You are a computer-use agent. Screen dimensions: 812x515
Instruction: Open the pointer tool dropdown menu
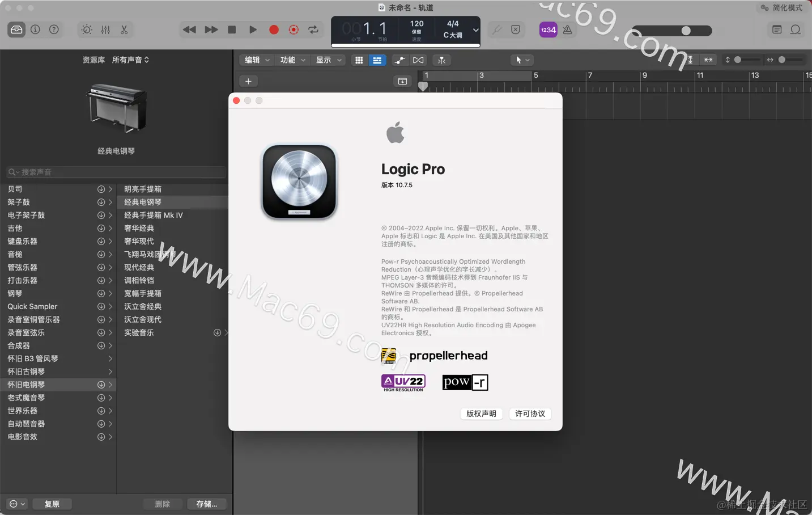coord(522,60)
